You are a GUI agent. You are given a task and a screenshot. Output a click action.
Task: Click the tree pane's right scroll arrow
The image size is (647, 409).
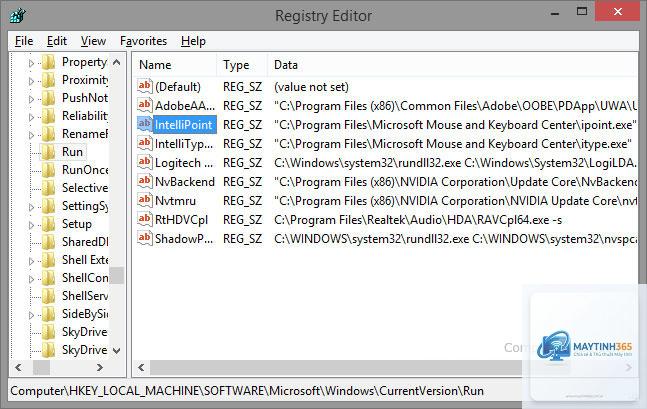[99, 367]
